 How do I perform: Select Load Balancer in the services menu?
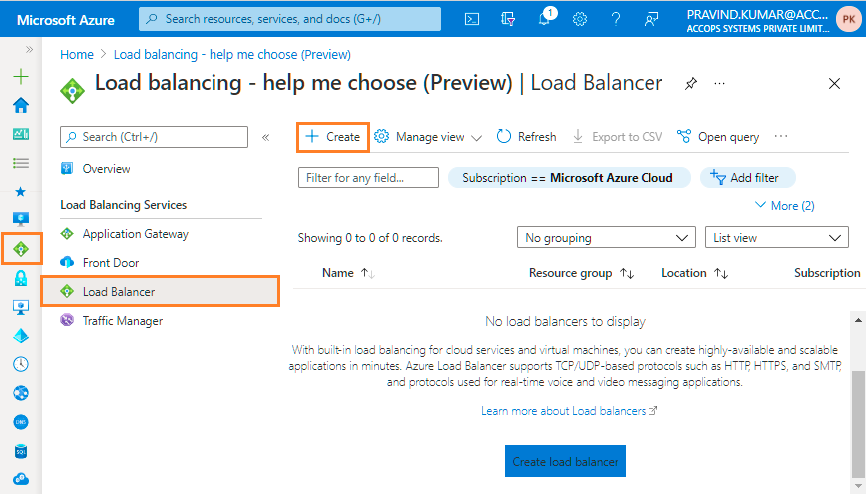coord(160,292)
